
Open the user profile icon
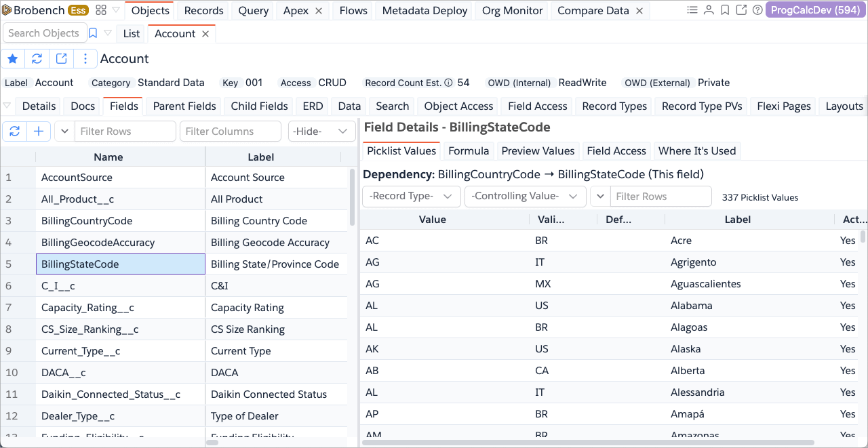coord(709,10)
